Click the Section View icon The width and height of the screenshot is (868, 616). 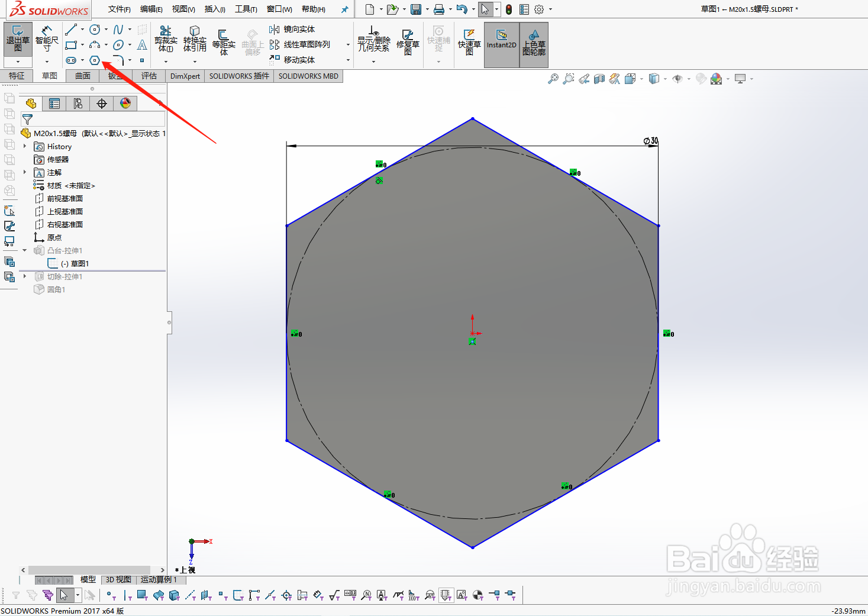(599, 79)
